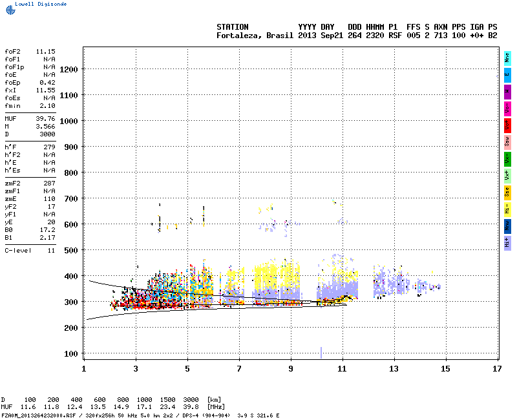Image resolution: width=517 pixels, height=420 pixels.
Task: Click the zmE value 110
Action: pos(50,199)
